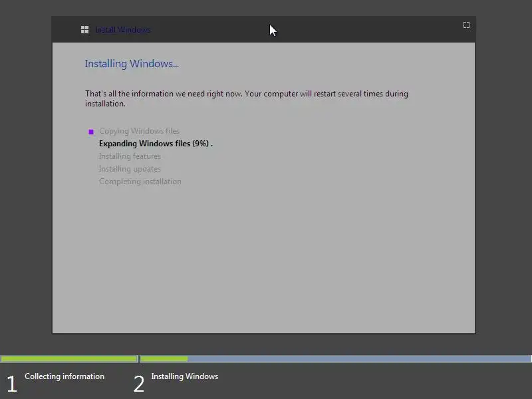Click the step number 1 at bottom
The height and width of the screenshot is (399, 532).
tap(12, 384)
